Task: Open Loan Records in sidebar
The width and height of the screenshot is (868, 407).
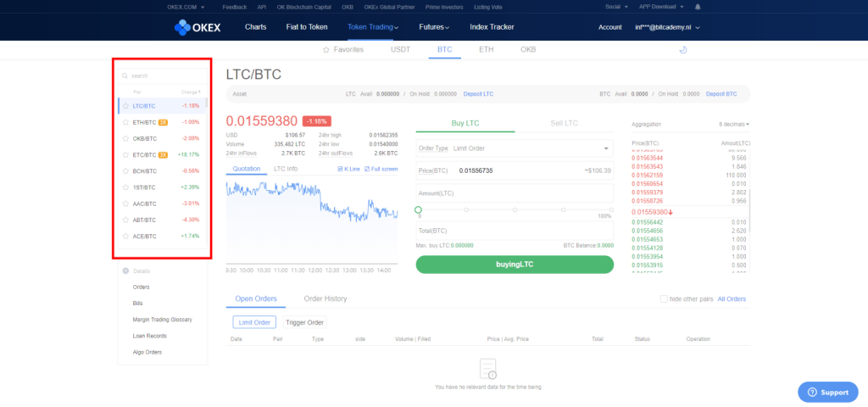Action: [x=149, y=336]
